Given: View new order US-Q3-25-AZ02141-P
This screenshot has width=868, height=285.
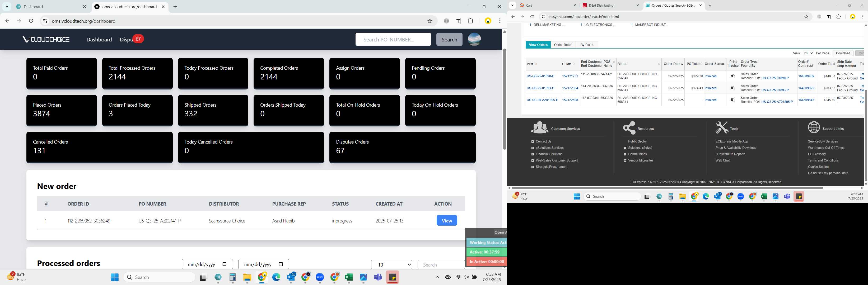Looking at the screenshot, I should tap(446, 221).
